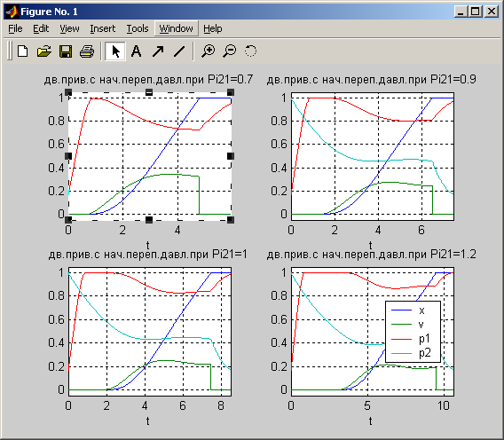Click the left-middle selection handle of Pi21=0.7 axes
The height and width of the screenshot is (440, 504).
point(68,156)
